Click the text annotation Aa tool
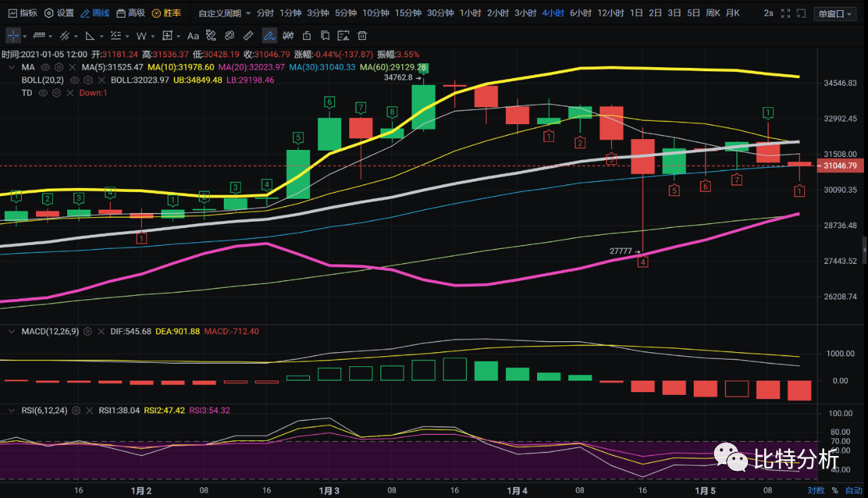This screenshot has height=498, width=868. [193, 36]
